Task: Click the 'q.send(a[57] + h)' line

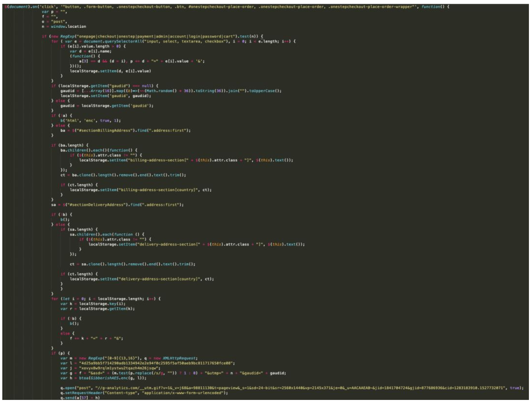Action: [80, 398]
